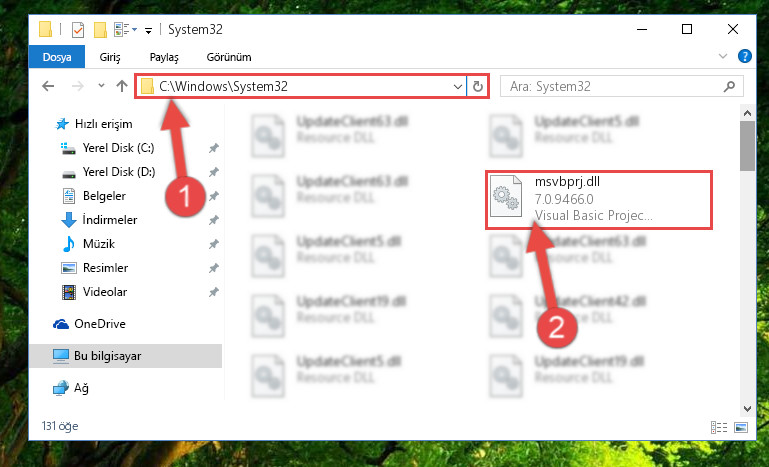Click the Ara: System32 search field

(x=615, y=87)
